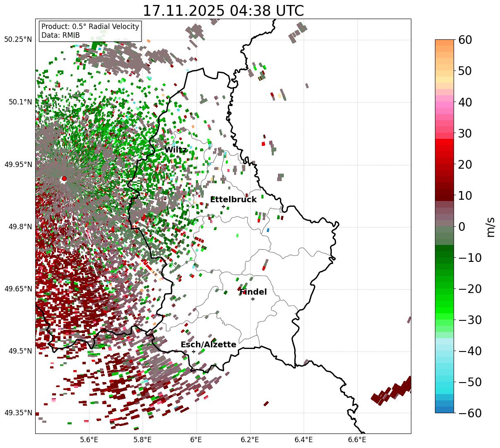Click the colorbar label −40
Image resolution: width=500 pixels, height=448 pixels.
click(470, 351)
